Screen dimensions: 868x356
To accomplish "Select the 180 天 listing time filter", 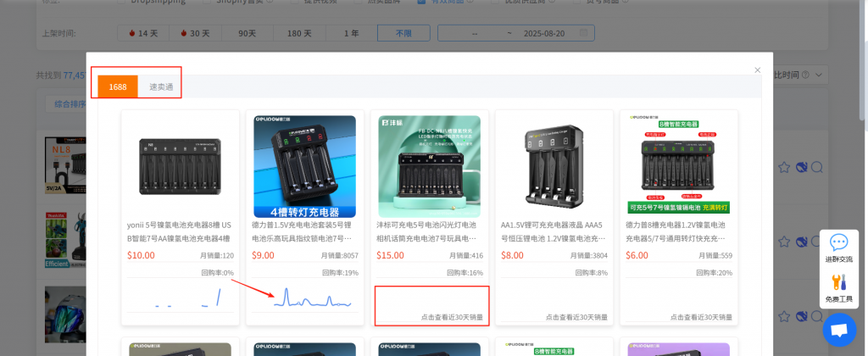I will pos(299,33).
